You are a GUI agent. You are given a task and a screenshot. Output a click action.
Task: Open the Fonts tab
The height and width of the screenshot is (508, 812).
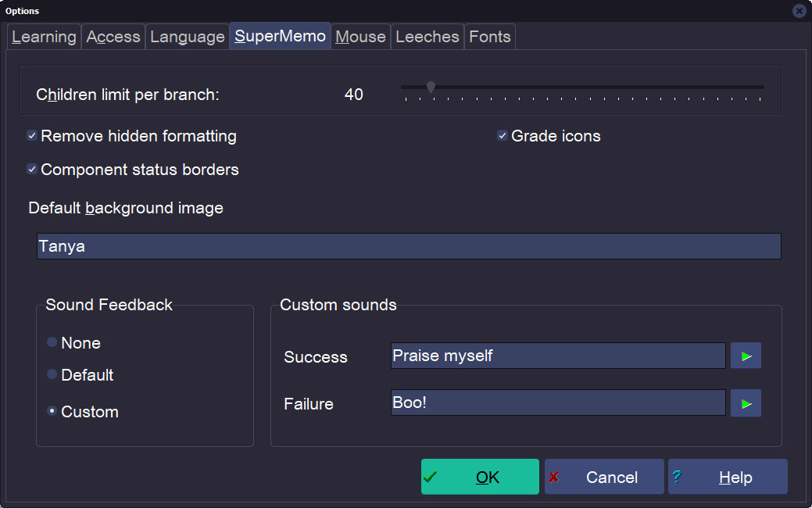point(490,37)
